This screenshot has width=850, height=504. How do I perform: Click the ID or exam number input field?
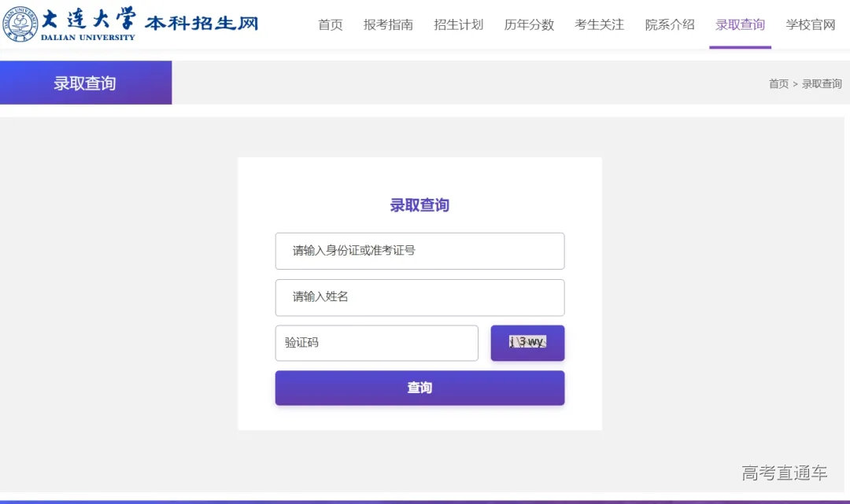[x=419, y=250]
